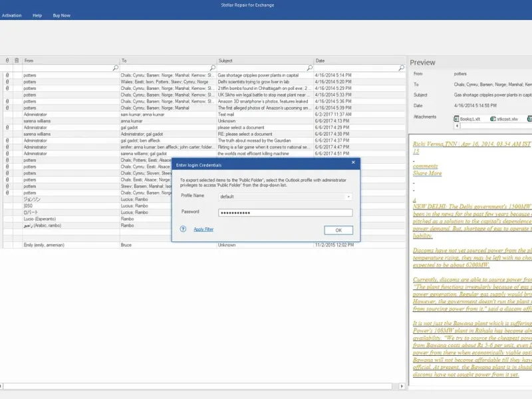The image size is (532, 399).
Task: Open the Buy Now menu
Action: pos(61,15)
